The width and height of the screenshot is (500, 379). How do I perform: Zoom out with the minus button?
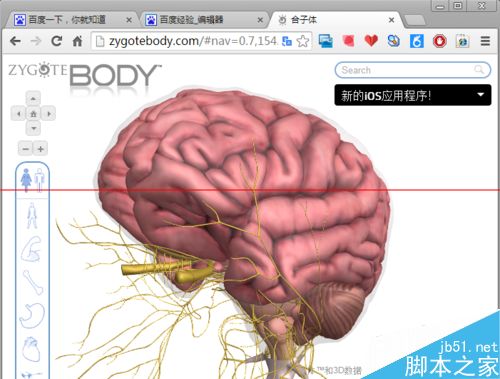25,149
